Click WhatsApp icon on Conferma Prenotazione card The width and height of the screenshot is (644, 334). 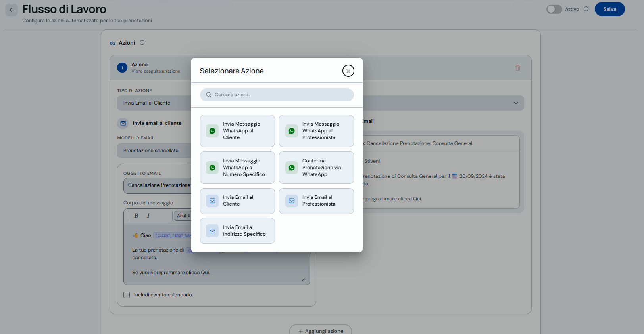292,168
